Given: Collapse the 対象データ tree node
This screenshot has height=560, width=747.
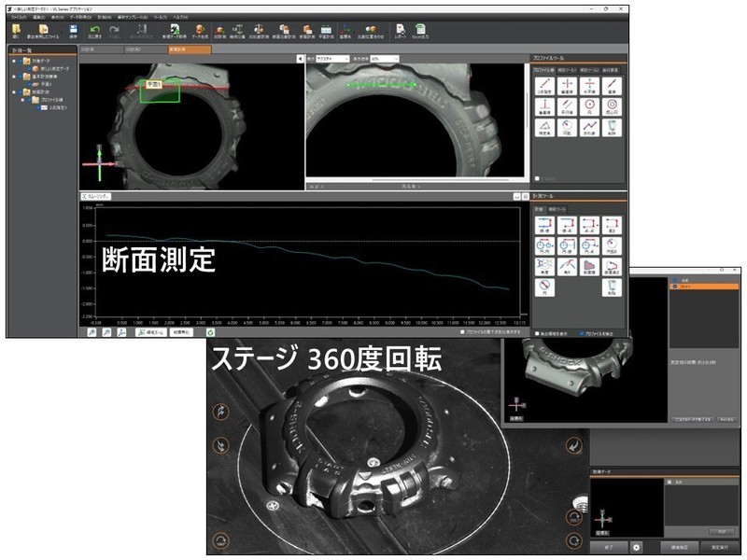Looking at the screenshot, I should pos(14,61).
